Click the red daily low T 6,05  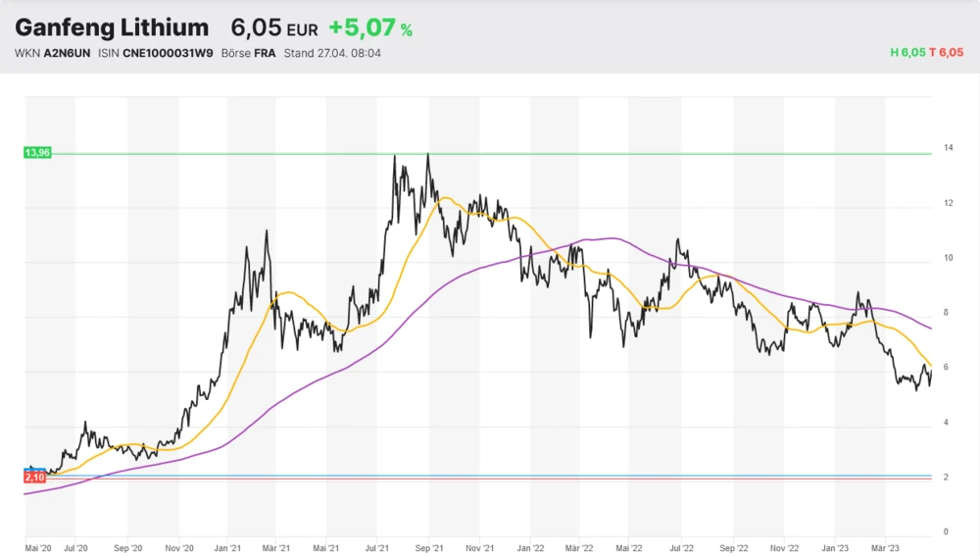click(946, 53)
